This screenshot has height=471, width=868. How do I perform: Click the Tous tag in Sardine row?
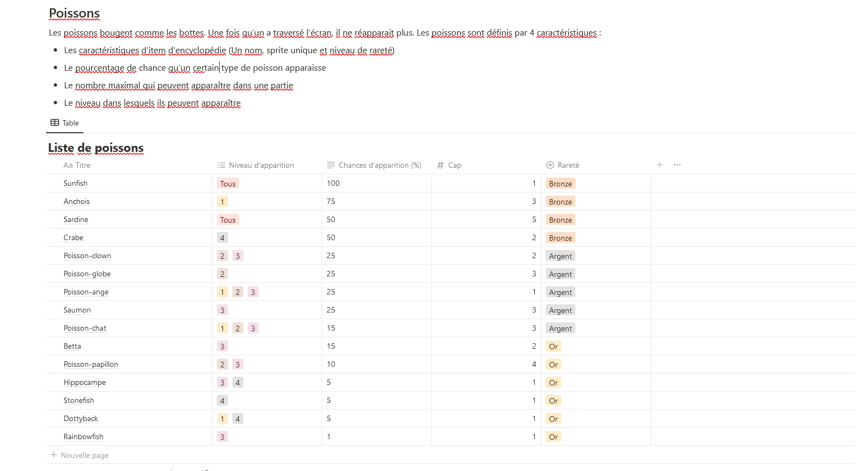pos(228,220)
